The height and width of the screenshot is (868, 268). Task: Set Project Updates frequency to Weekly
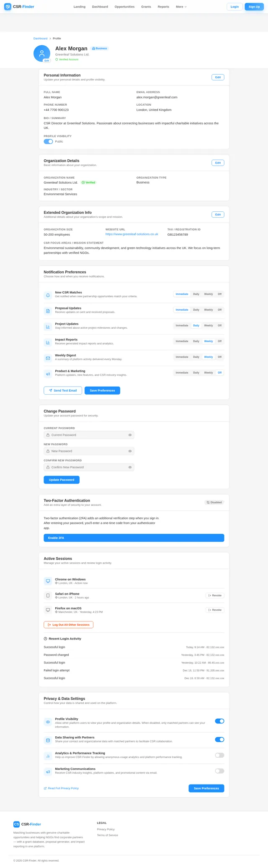(208, 325)
